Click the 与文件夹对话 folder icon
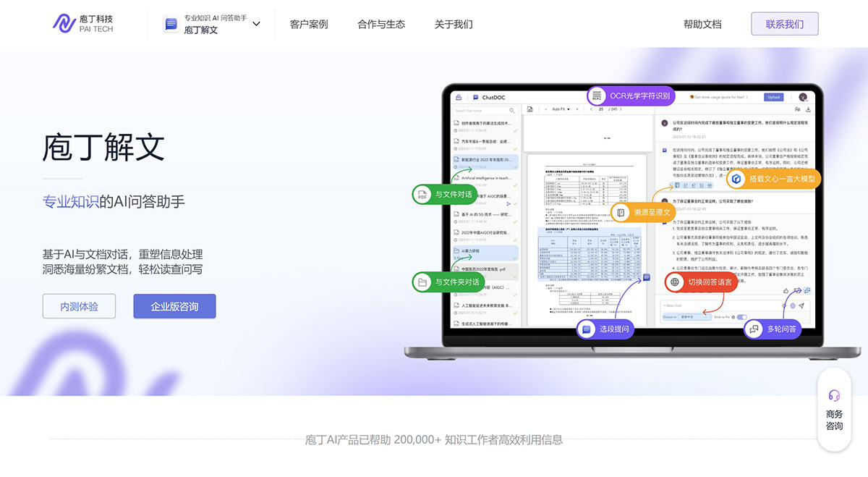868x477 pixels. tap(422, 282)
